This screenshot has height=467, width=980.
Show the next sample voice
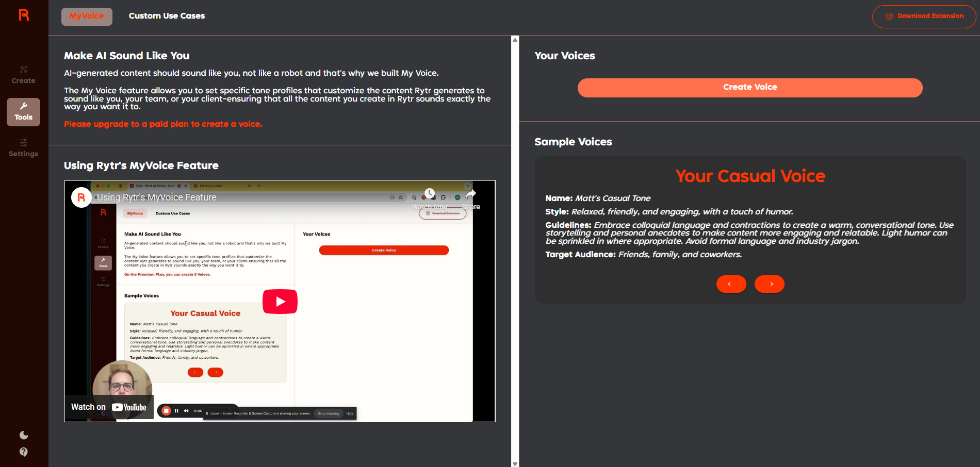(769, 283)
